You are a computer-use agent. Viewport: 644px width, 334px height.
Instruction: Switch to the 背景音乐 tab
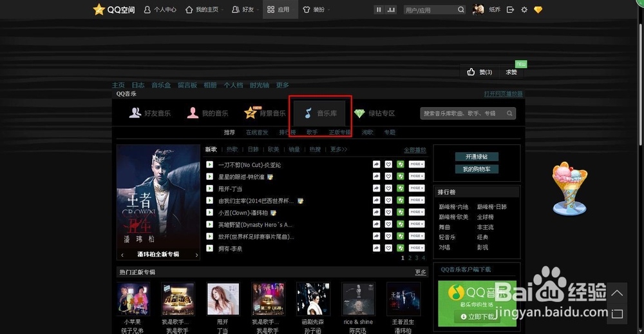[265, 113]
